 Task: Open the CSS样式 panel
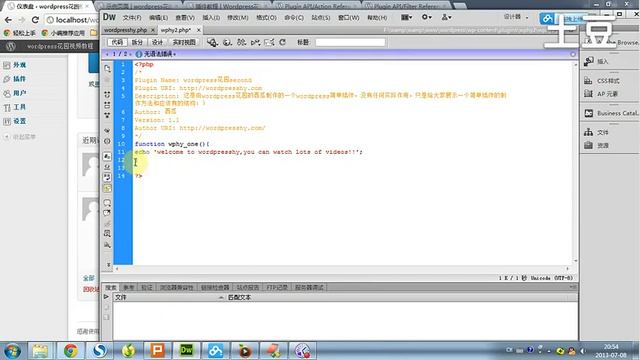[x=602, y=81]
